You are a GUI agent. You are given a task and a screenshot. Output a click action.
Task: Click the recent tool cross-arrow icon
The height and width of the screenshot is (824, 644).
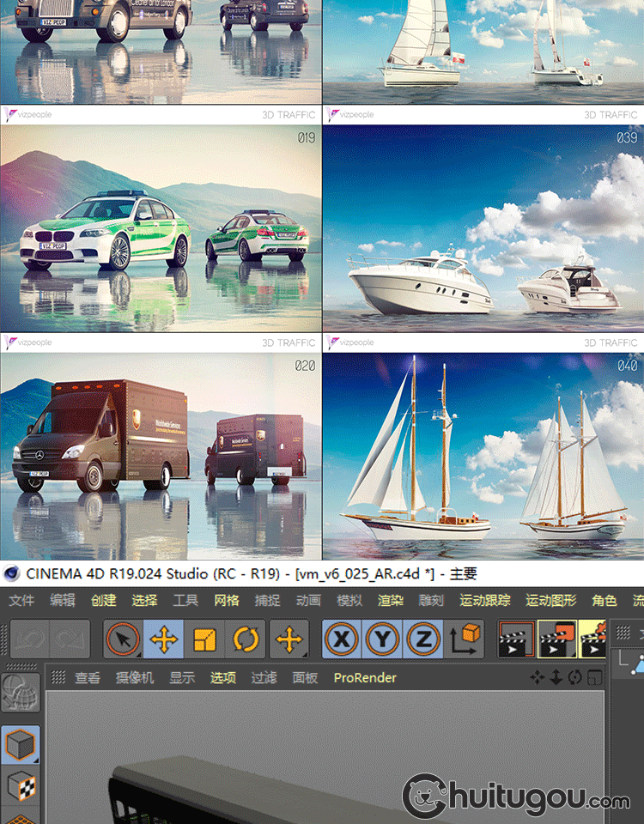[289, 639]
